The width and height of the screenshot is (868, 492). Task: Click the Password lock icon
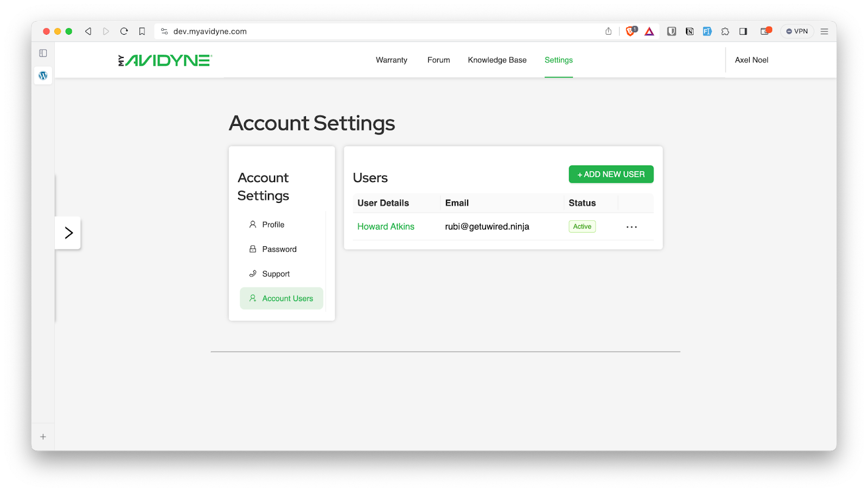pos(253,249)
